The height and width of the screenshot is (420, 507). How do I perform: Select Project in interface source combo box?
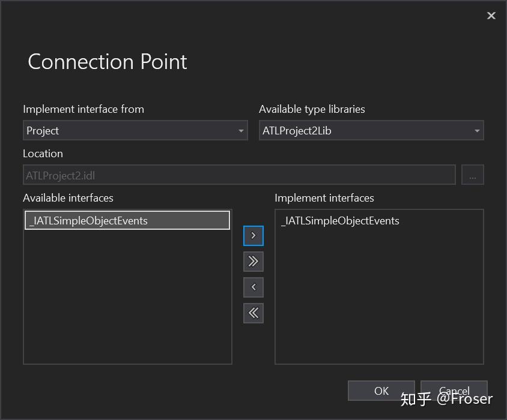pos(43,131)
